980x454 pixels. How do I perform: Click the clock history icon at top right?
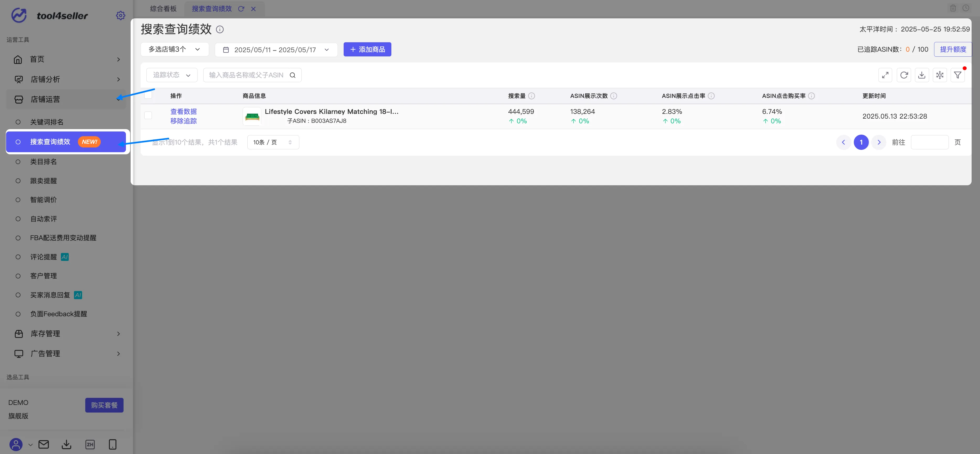tap(966, 8)
